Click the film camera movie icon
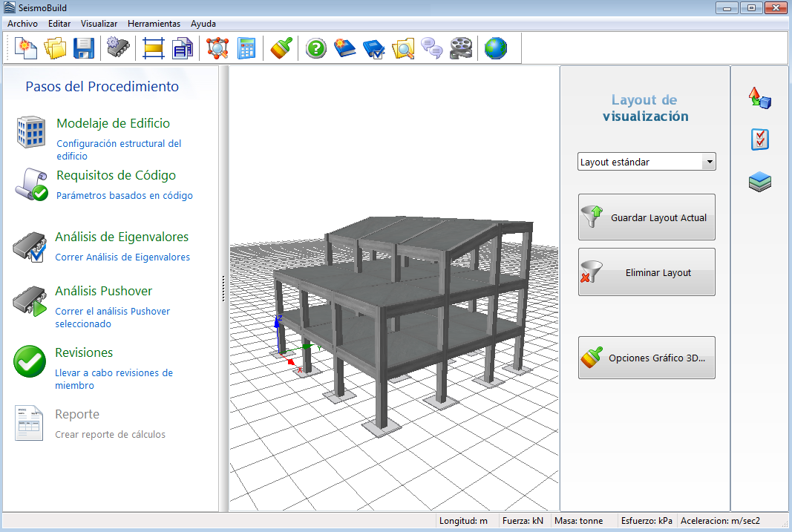Screen dimensions: 792x532 click(460, 49)
